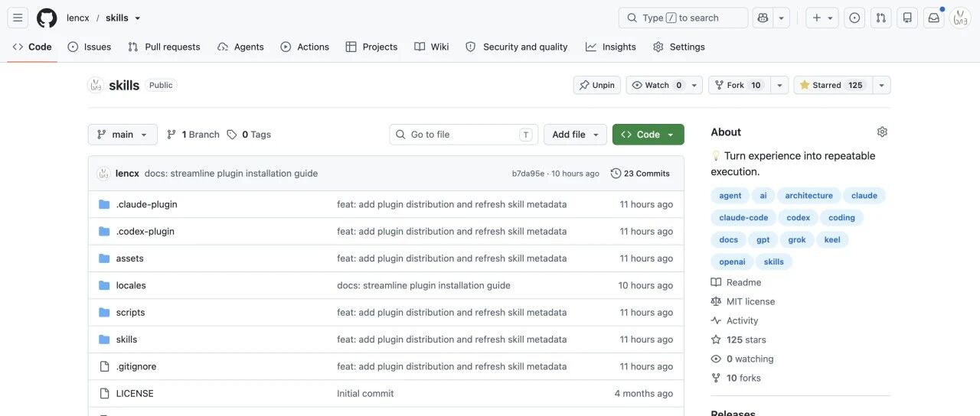Viewport: 980px width, 416px height.
Task: Open the architecture topic tag
Action: point(808,196)
